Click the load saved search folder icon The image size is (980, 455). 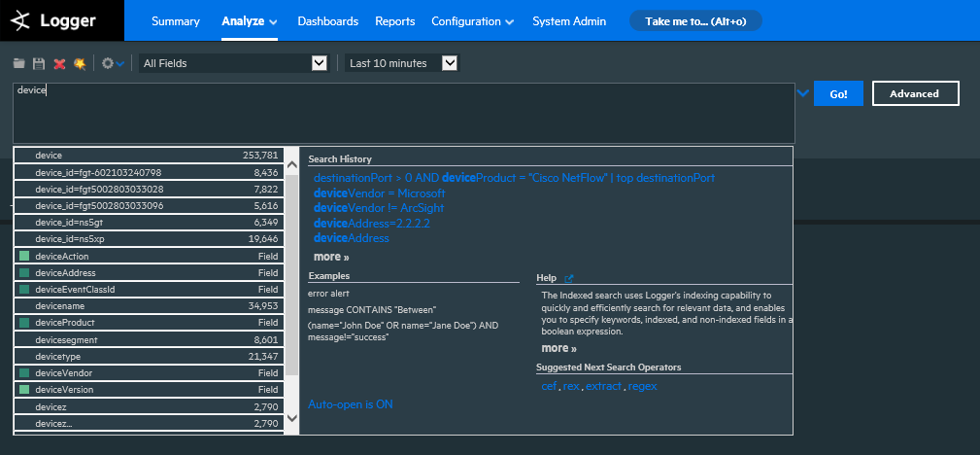tap(19, 63)
